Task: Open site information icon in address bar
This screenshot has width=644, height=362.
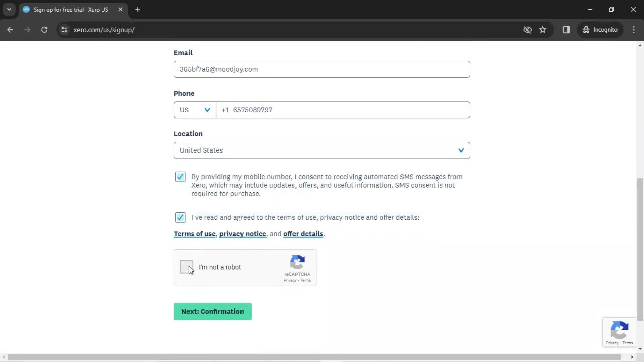Action: 64,30
